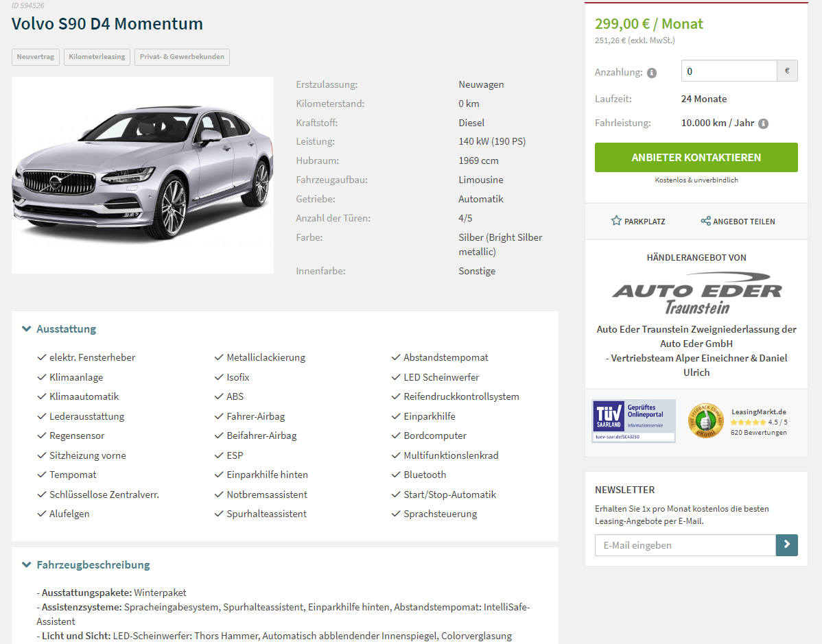Click the 24 Monate Laufzeit value
822x644 pixels.
pyautogui.click(x=704, y=99)
